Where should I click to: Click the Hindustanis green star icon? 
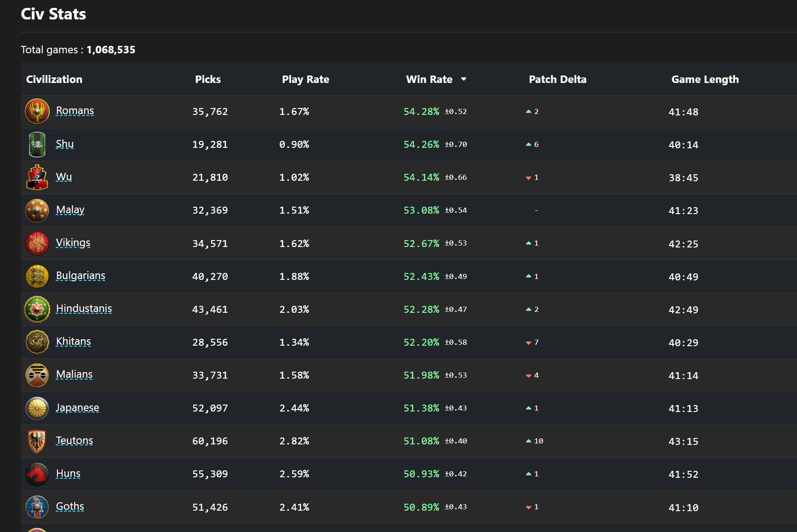(x=37, y=309)
